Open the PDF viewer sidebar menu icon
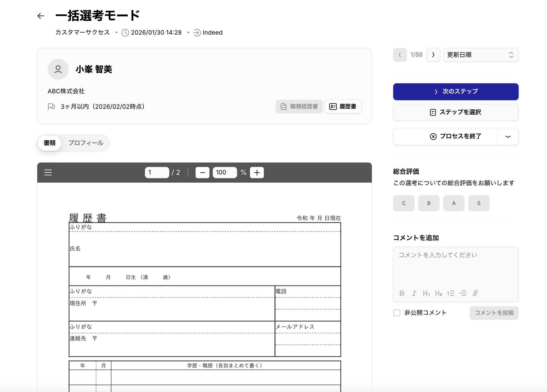The width and height of the screenshot is (547, 392). pyautogui.click(x=48, y=172)
